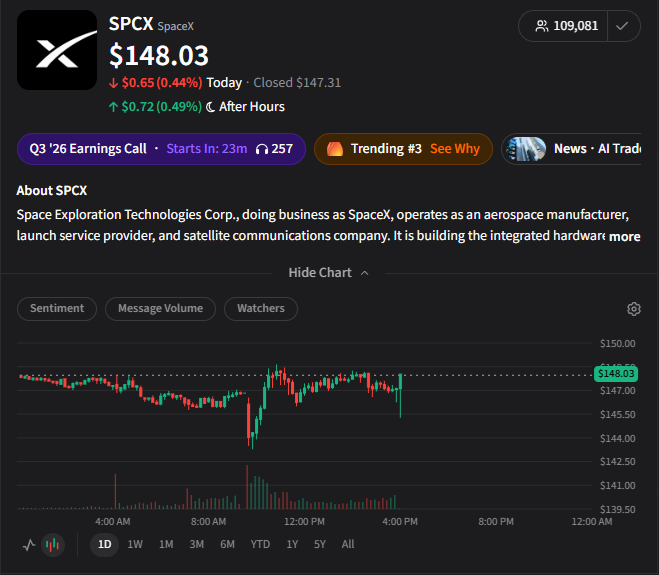
Task: Click the $150.00 axis label
Action: pyautogui.click(x=617, y=343)
